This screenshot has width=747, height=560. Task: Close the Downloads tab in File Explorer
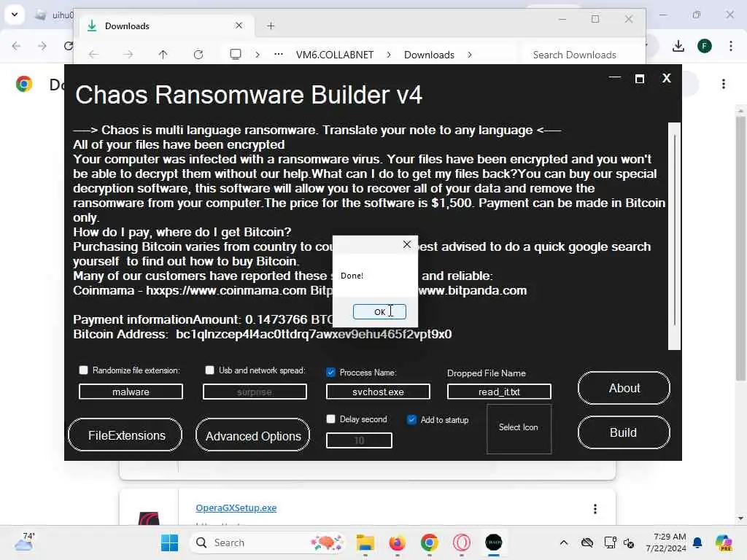pos(239,26)
